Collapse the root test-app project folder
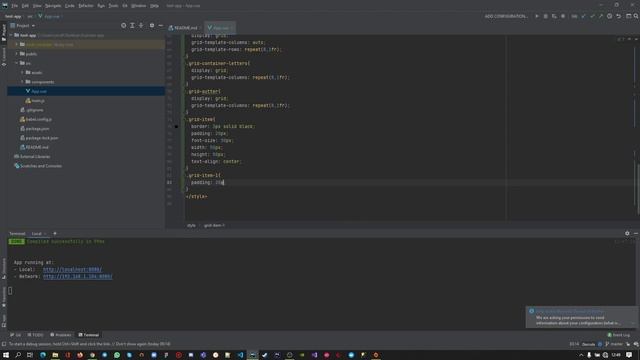The width and height of the screenshot is (640, 360). coord(11,35)
